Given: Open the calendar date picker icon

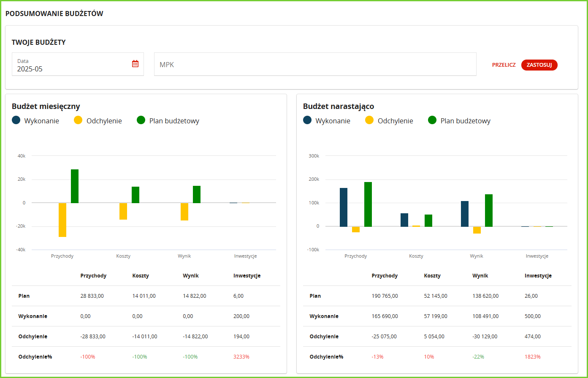Looking at the screenshot, I should click(x=135, y=64).
